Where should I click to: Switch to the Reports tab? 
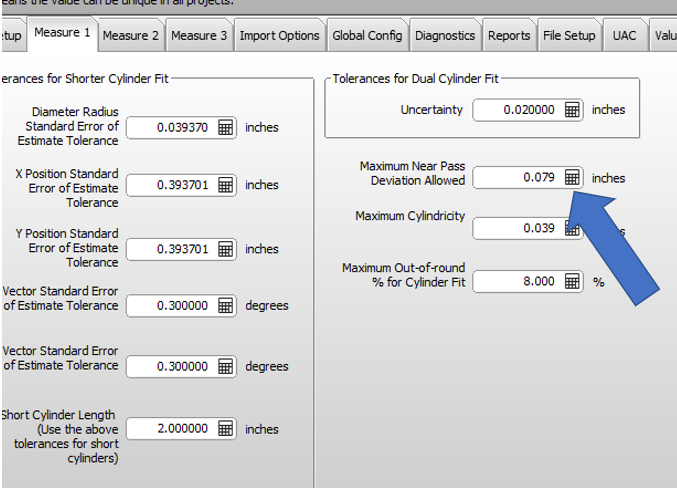pos(509,36)
